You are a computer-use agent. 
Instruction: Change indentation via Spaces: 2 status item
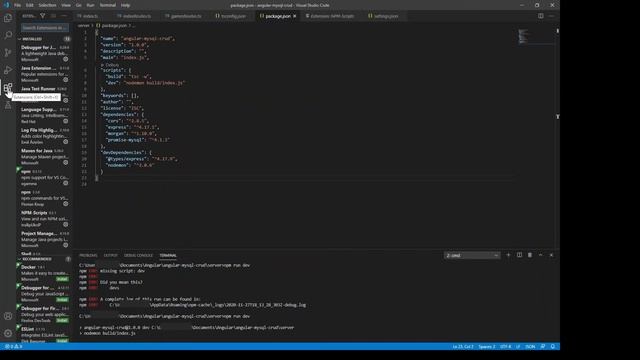coord(487,347)
